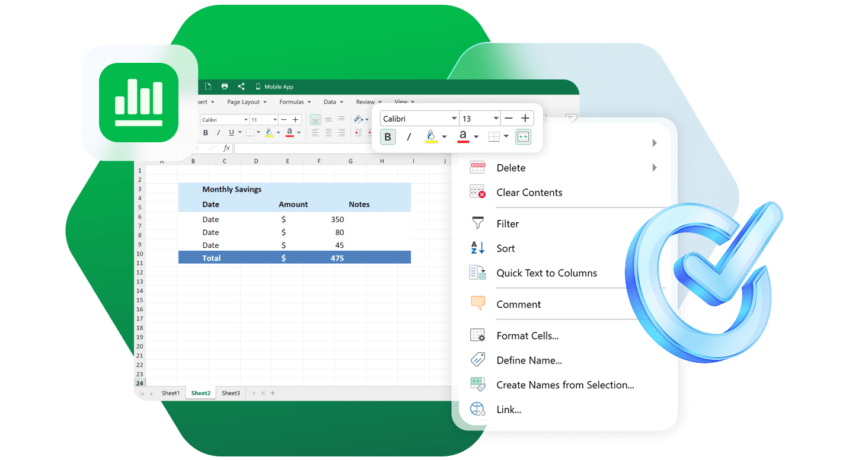This screenshot has height=460, width=868.
Task: Open the Formulas menu
Action: (x=295, y=102)
